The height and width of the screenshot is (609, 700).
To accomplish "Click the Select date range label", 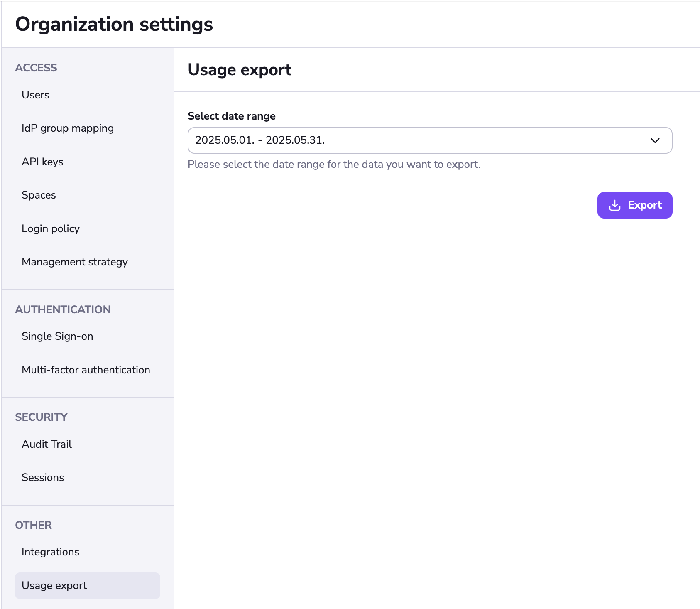I will pyautogui.click(x=231, y=116).
